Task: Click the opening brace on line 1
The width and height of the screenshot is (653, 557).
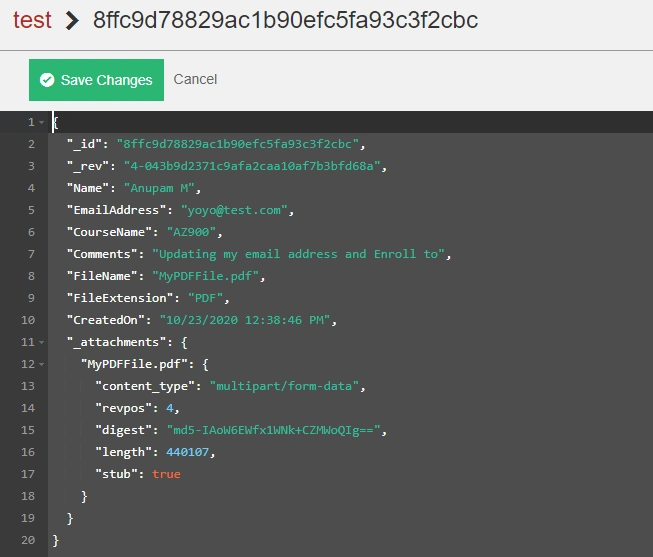Action: point(56,122)
